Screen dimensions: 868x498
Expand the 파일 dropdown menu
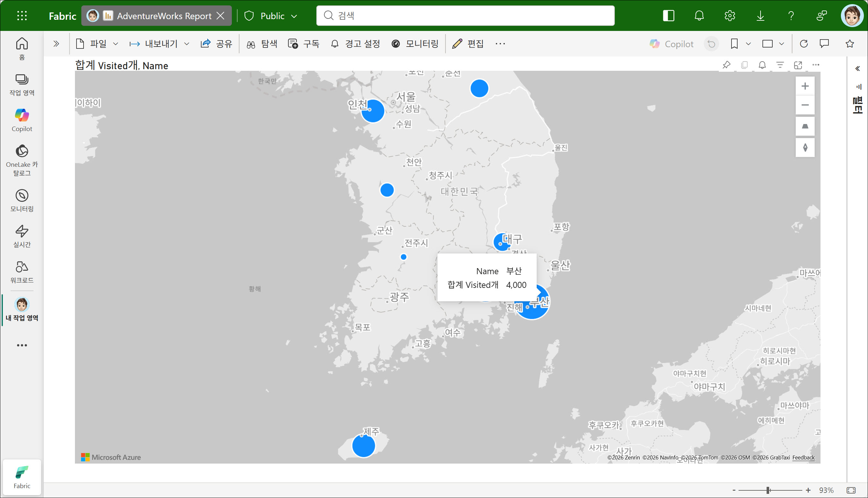[97, 44]
